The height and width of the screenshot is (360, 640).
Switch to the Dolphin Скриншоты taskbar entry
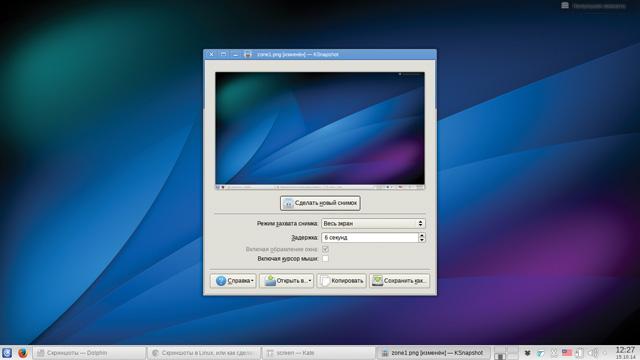(x=89, y=353)
